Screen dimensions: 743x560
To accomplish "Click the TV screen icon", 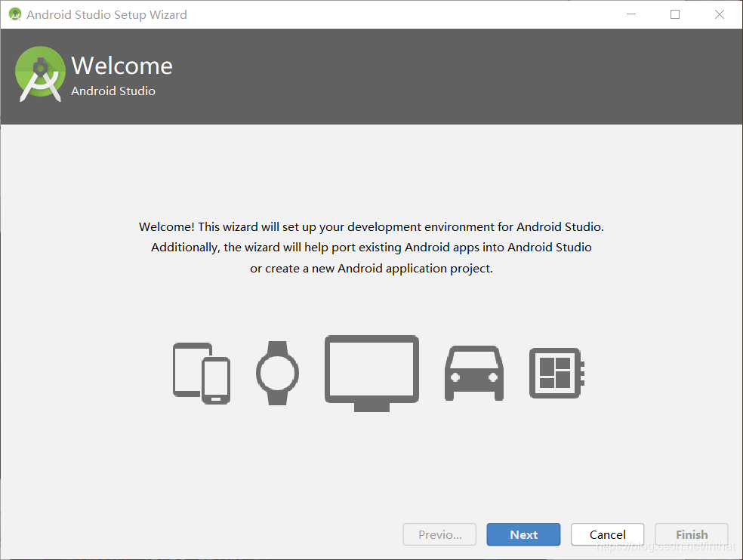I will 371,373.
